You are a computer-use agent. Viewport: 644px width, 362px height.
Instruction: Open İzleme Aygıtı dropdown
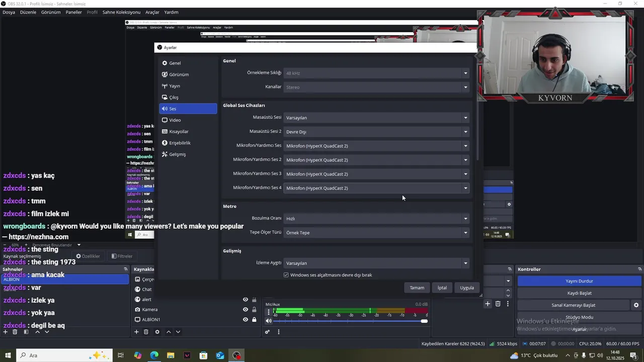[376, 263]
